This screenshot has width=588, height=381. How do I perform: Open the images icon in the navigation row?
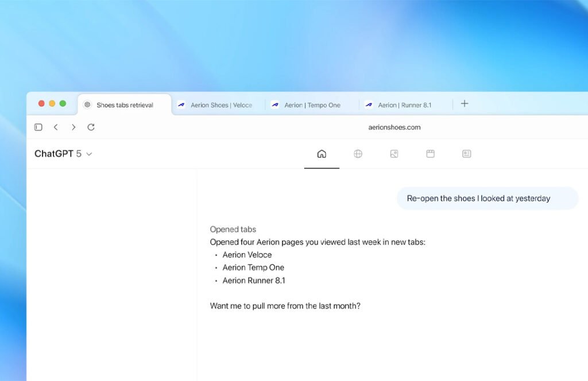[x=394, y=154]
